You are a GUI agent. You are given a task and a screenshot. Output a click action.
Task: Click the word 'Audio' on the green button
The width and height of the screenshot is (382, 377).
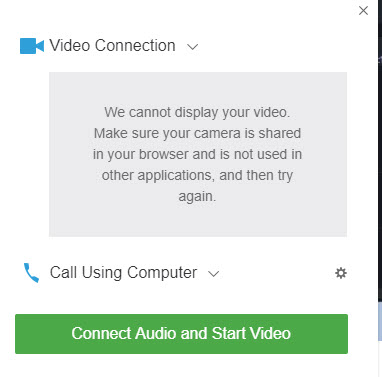156,333
